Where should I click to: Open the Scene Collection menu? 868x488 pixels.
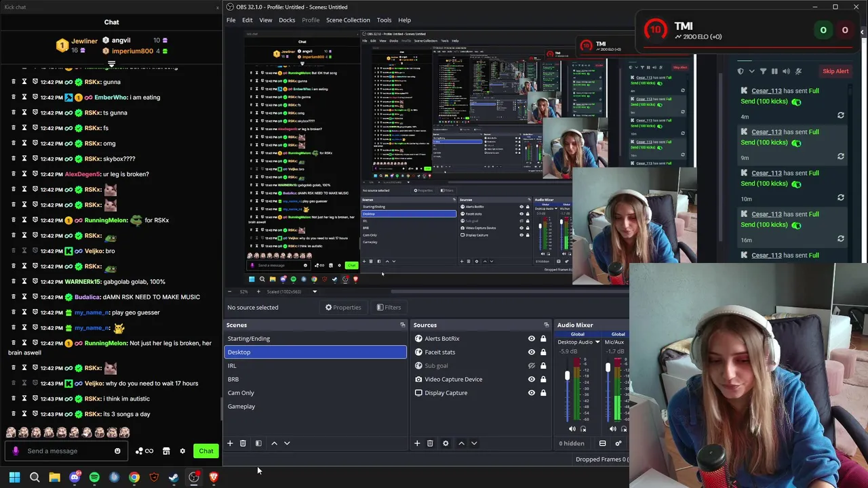pos(348,20)
